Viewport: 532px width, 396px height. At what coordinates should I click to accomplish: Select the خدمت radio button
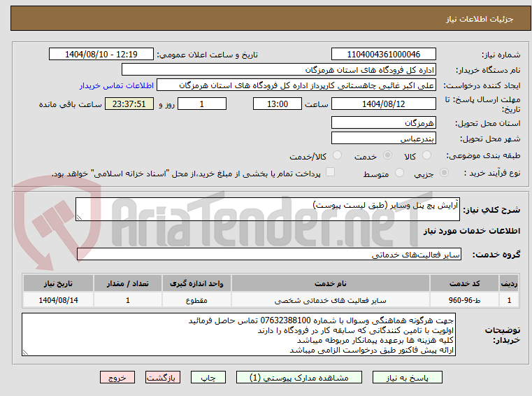pos(387,155)
